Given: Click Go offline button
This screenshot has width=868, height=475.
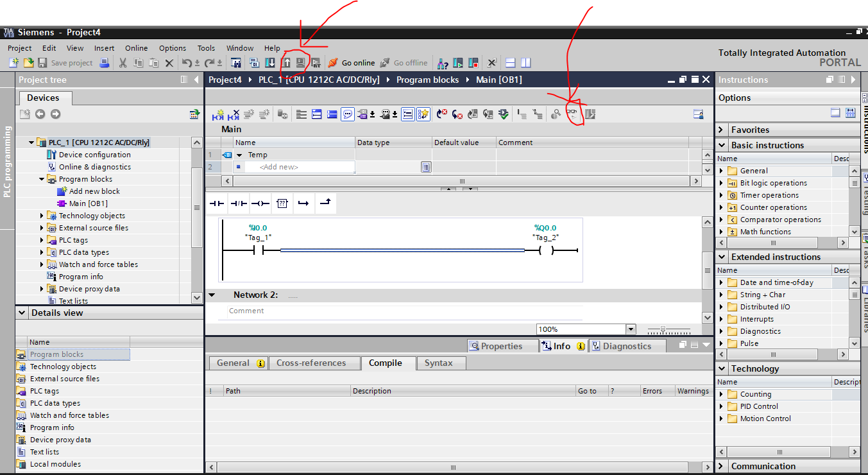Looking at the screenshot, I should coord(403,63).
